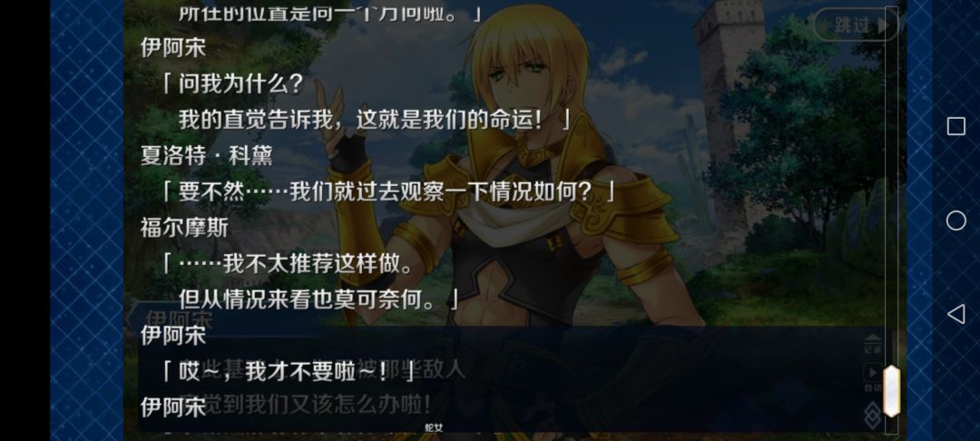Open the 记录 log icon
This screenshot has width=980, height=441.
[x=873, y=344]
